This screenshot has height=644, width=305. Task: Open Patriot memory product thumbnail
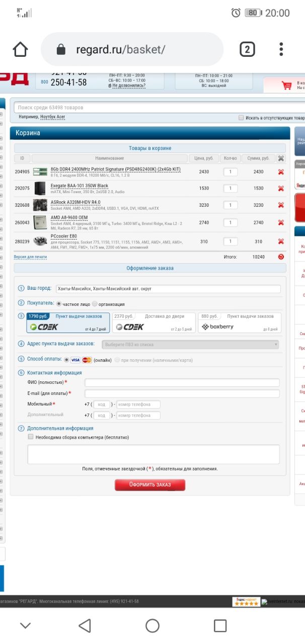(x=40, y=172)
